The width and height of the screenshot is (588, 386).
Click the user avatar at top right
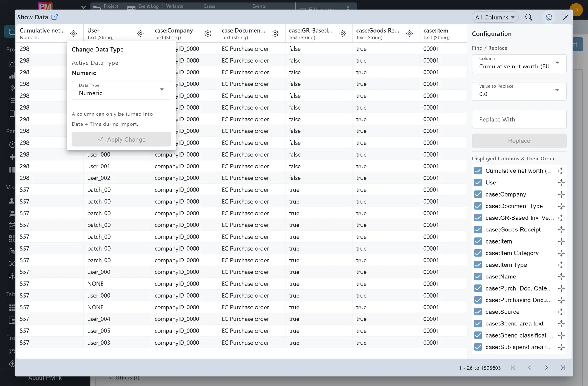(576, 10)
